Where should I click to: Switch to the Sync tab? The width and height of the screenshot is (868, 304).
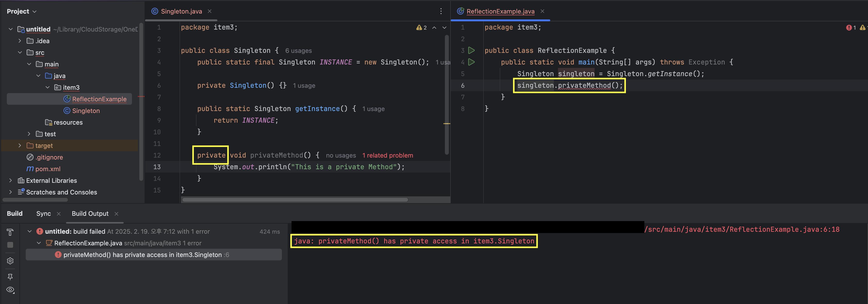point(43,213)
